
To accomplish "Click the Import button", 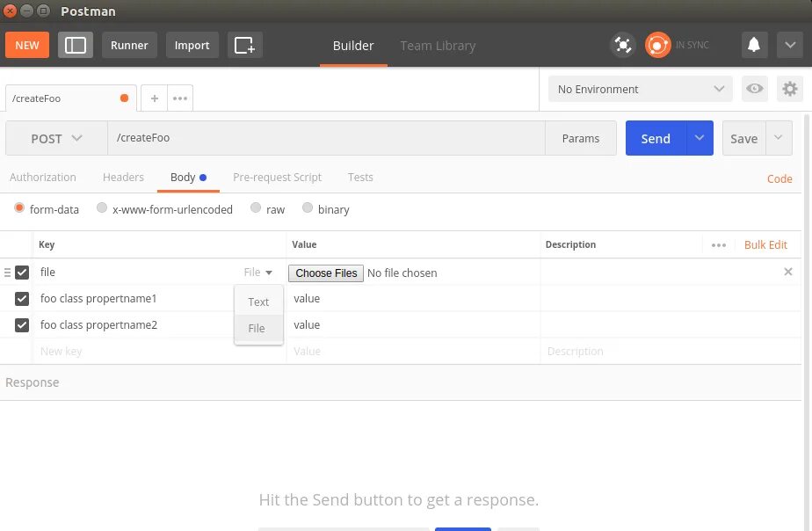I will tap(192, 45).
